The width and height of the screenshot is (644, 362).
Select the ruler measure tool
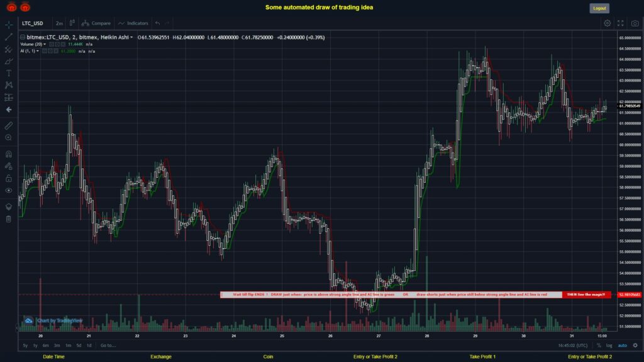click(x=9, y=126)
